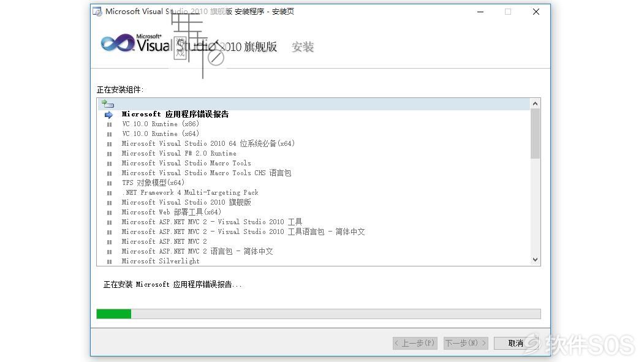Click the 安装 heading text

pyautogui.click(x=303, y=47)
